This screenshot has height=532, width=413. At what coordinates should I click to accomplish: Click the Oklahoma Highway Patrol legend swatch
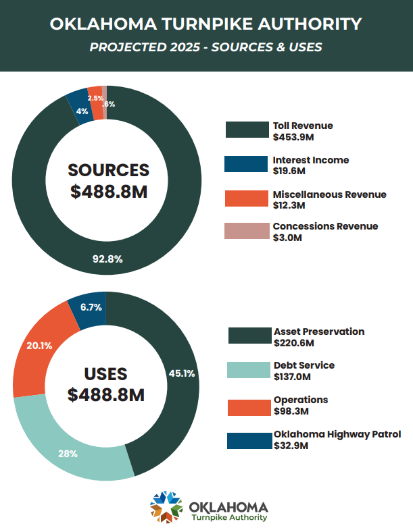249,441
